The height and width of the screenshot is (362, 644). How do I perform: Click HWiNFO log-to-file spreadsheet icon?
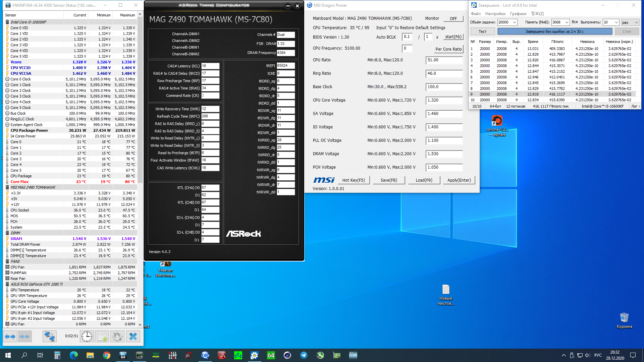pyautogui.click(x=102, y=337)
